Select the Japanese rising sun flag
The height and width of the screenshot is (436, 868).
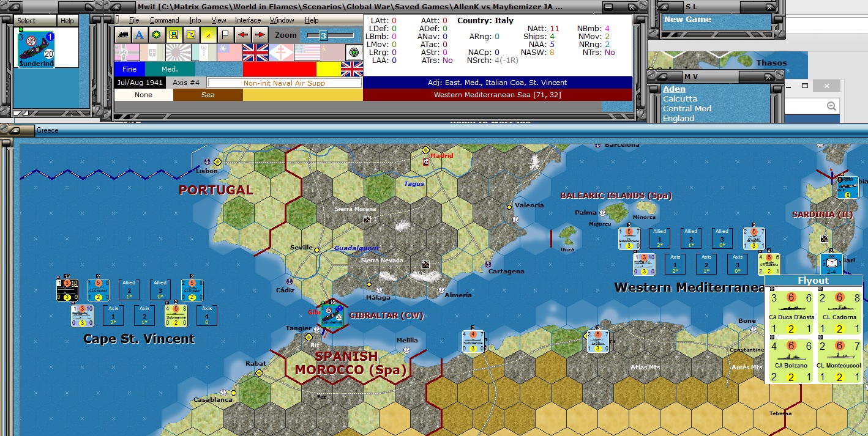[x=178, y=53]
